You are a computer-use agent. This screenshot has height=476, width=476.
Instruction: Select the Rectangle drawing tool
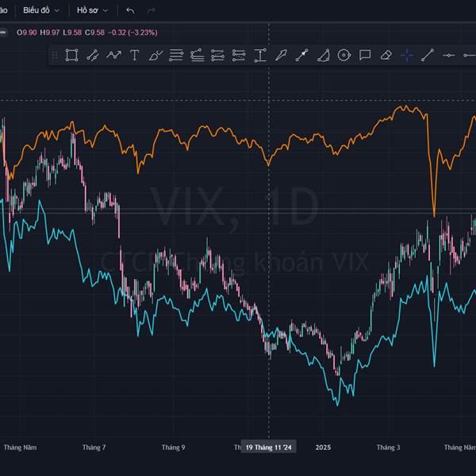pyautogui.click(x=71, y=56)
